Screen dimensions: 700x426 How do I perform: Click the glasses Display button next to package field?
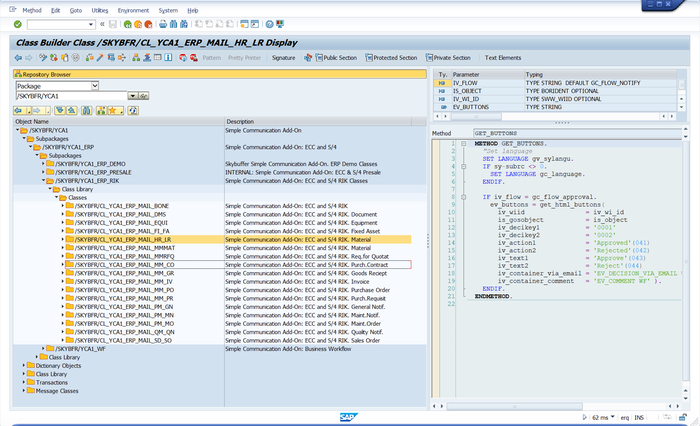point(144,96)
